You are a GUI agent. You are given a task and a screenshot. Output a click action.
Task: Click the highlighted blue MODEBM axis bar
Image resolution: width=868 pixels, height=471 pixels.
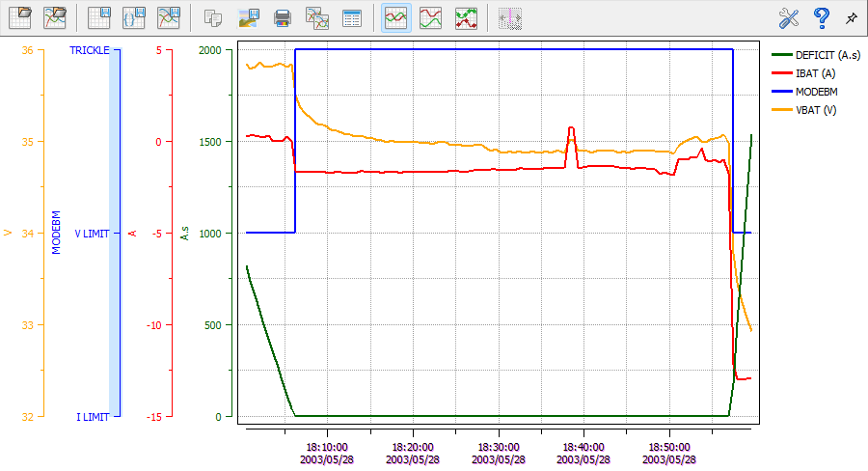[114, 233]
